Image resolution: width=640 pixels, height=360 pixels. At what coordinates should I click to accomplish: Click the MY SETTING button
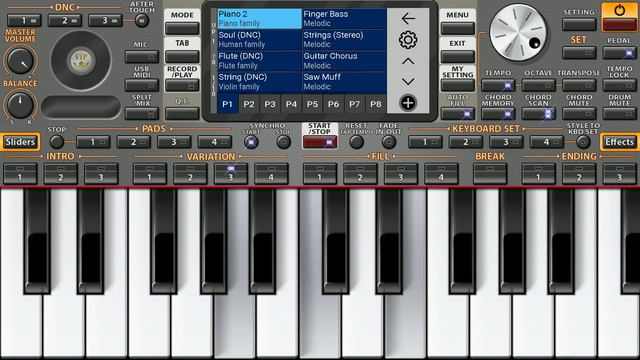(458, 85)
